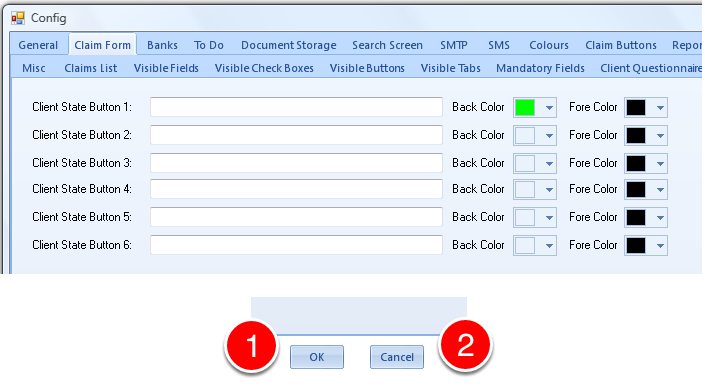
Task: Click Back Color swatch for Button 5
Action: coord(525,217)
